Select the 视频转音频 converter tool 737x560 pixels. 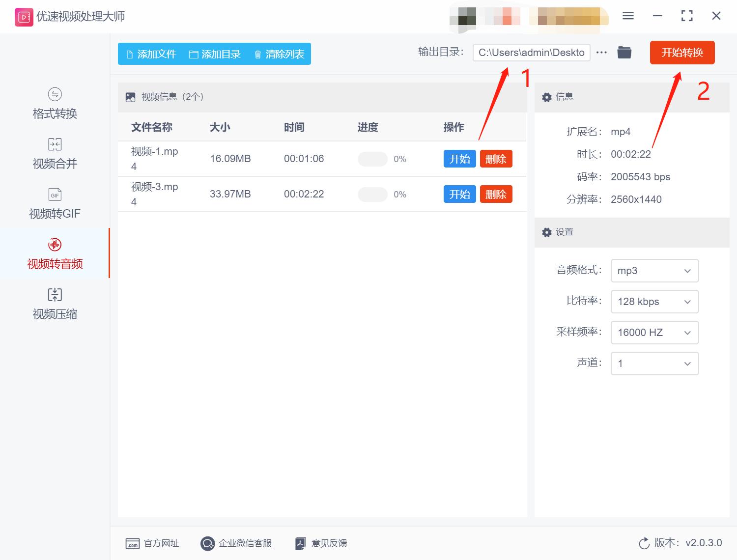click(x=54, y=254)
